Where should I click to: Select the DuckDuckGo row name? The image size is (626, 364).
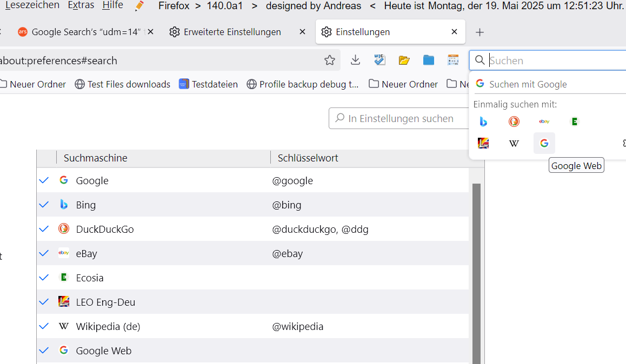point(104,229)
